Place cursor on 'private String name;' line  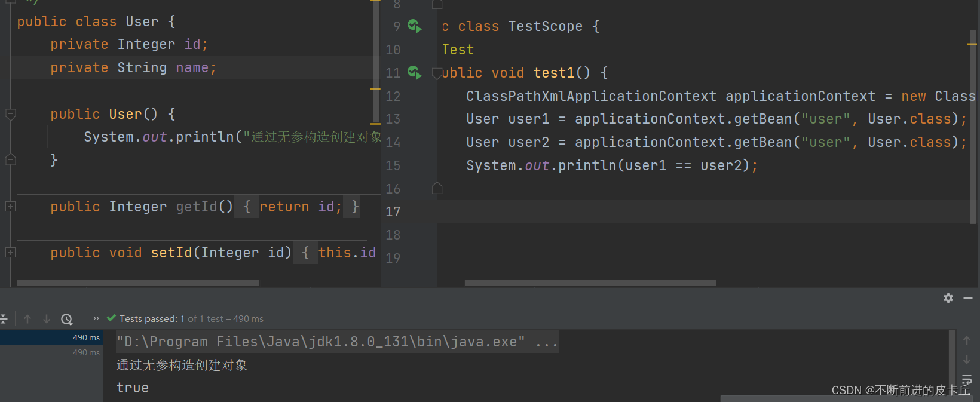(133, 67)
